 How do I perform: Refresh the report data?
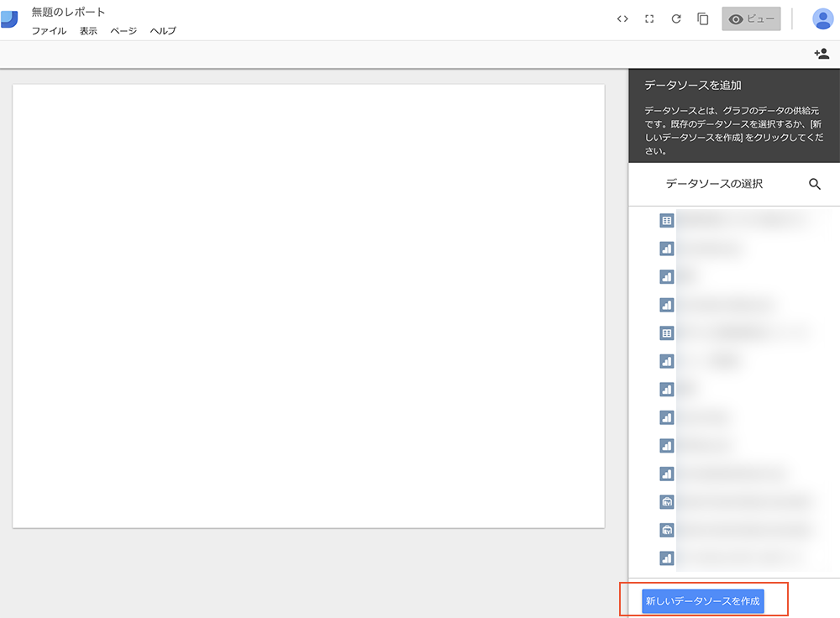click(676, 19)
